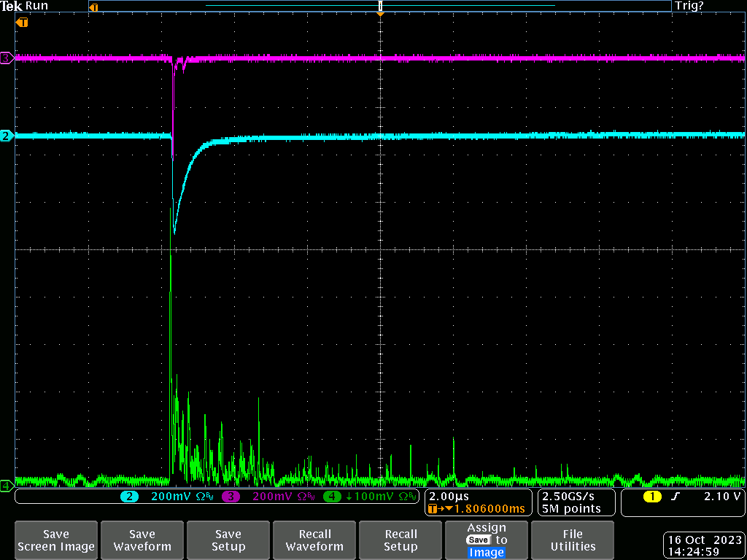Expand the File Utilities menu

(x=573, y=540)
